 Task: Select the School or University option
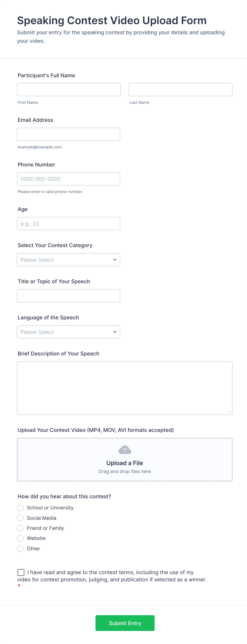(20, 508)
